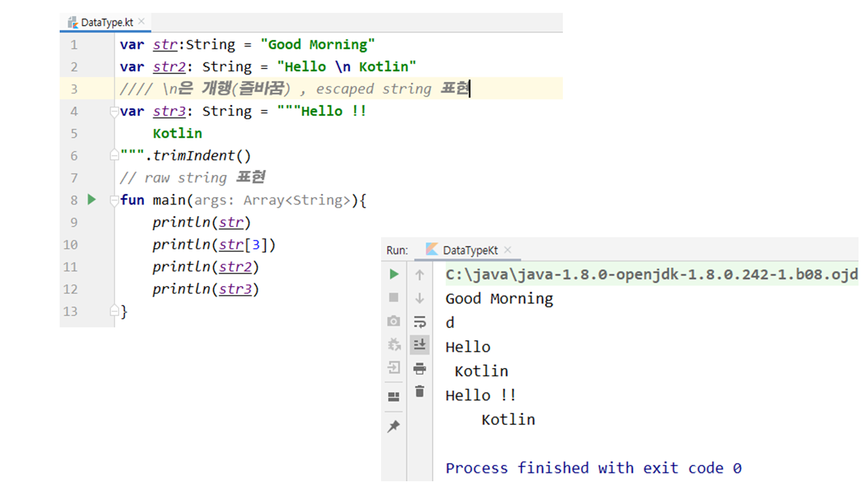868x488 pixels.
Task: Toggle Scroll to End of output
Action: (x=420, y=345)
